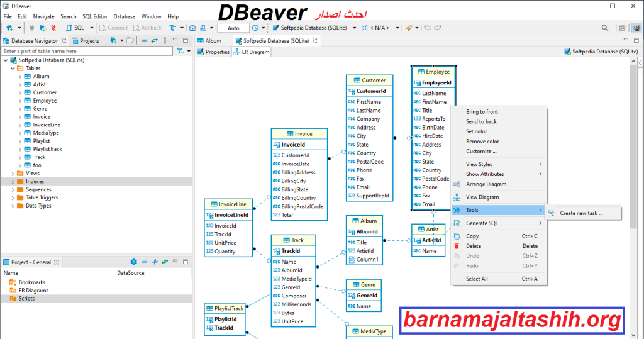Click the New Database Connection plug icon
The height and width of the screenshot is (339, 644).
click(x=9, y=28)
